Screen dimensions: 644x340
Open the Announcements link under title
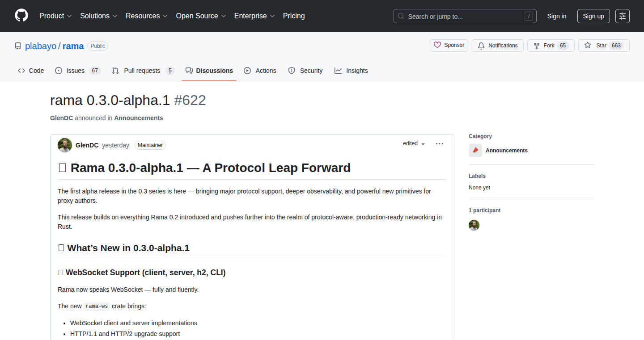(x=139, y=118)
